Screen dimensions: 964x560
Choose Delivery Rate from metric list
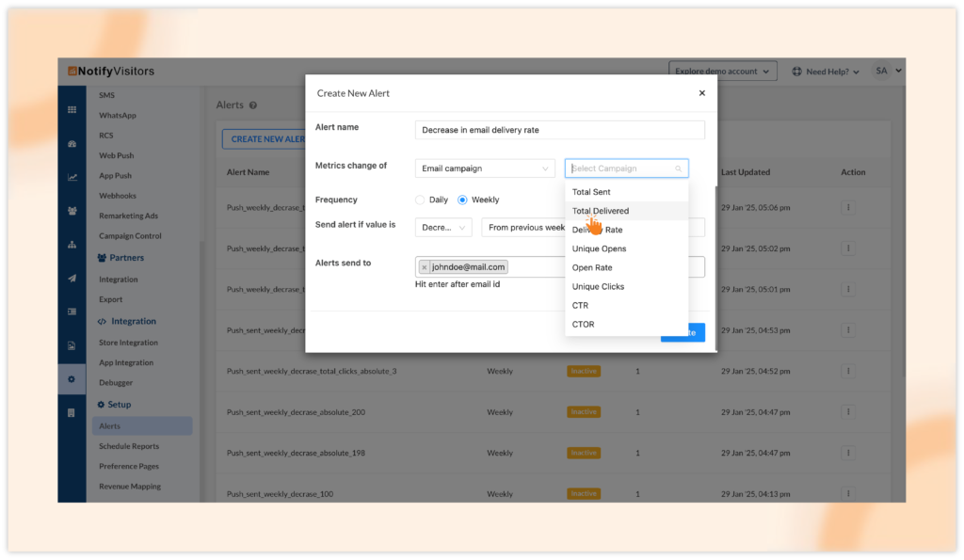[626, 230]
